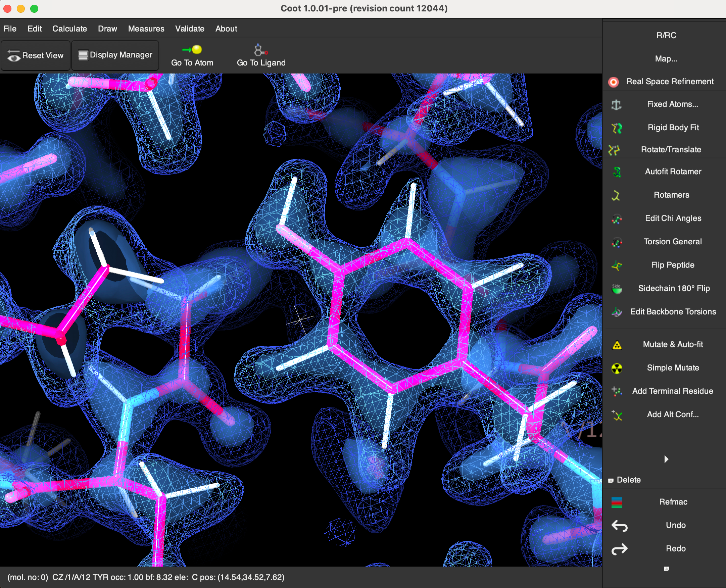Click the Real Space Refinement icon
This screenshot has height=588, width=726.
[614, 82]
